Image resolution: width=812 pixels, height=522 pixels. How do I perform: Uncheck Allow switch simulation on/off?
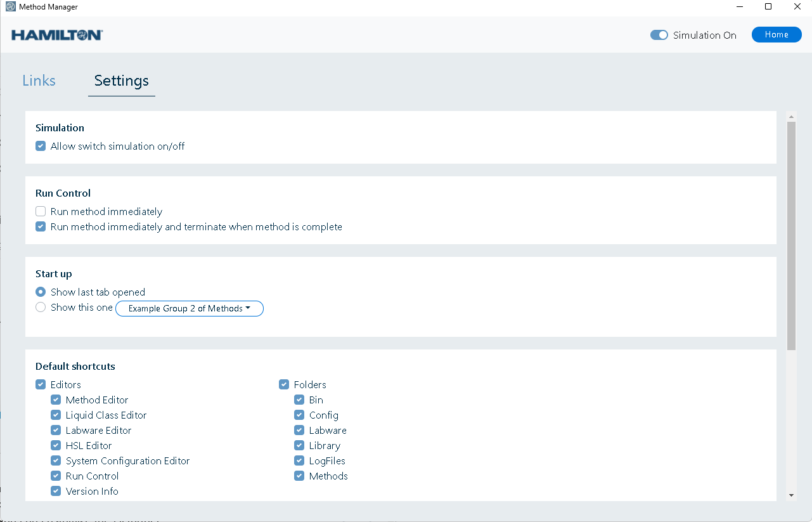pos(41,146)
